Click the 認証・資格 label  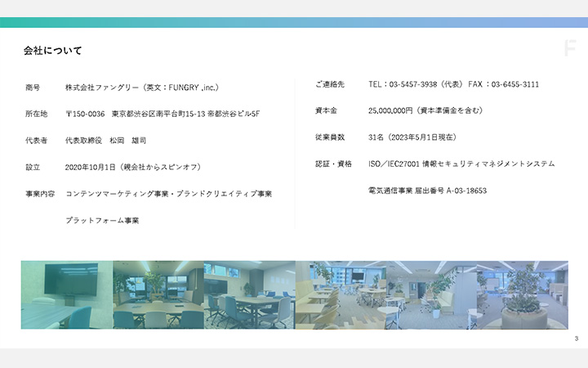point(333,164)
